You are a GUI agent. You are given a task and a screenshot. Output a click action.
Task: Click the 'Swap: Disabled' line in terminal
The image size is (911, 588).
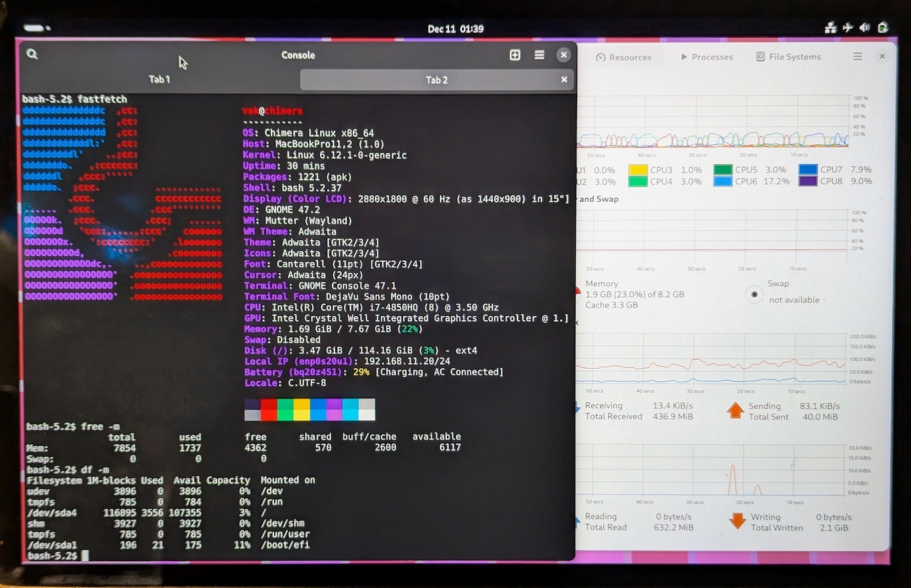[282, 340]
